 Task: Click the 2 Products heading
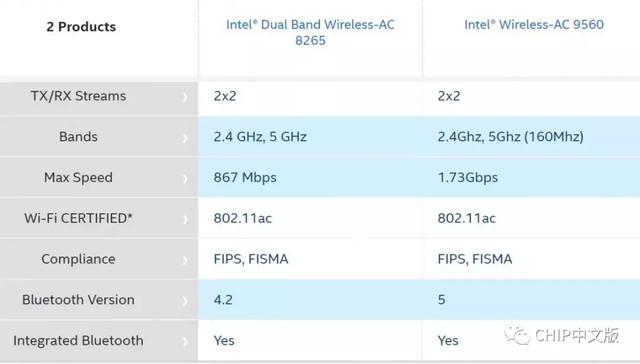tap(81, 27)
